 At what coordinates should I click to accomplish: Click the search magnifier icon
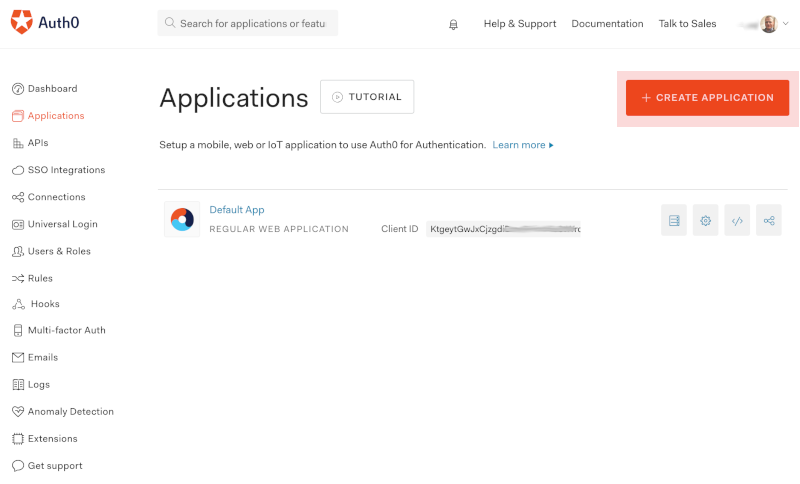(170, 23)
